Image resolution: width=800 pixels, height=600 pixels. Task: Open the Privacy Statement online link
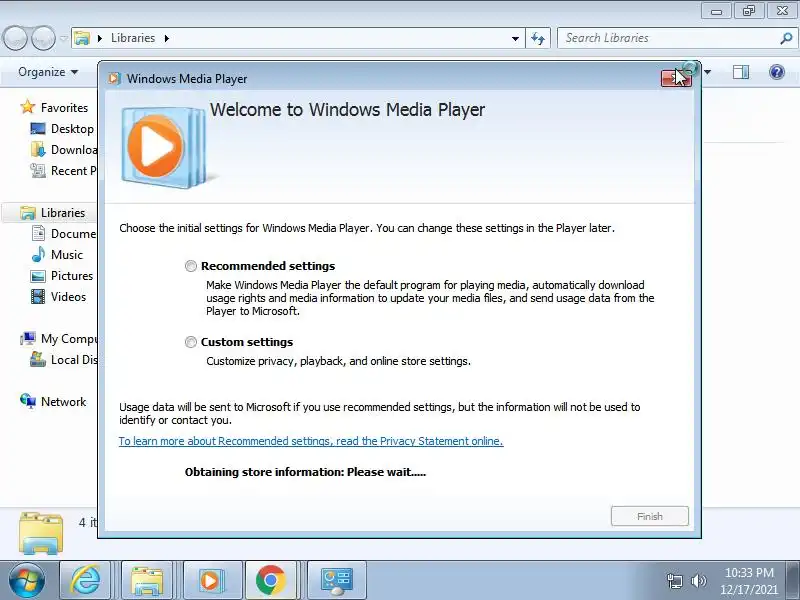(x=311, y=441)
